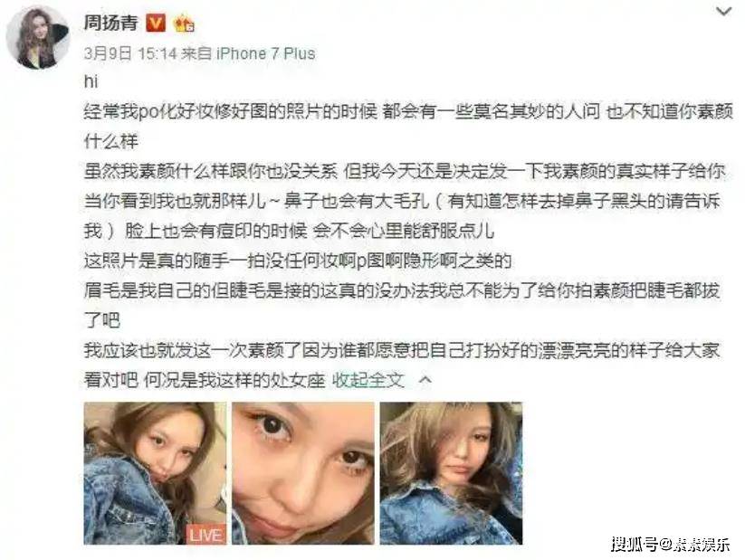The width and height of the screenshot is (745, 560).
Task: Click the crown membership icon
Action: 185,24
